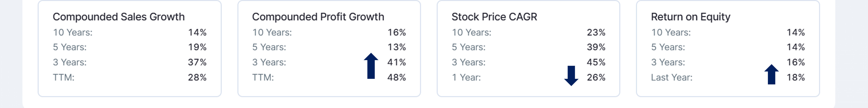Screen dimensions: 868x108
Task: Click the up arrow in Compounded Profit Growth
Action: (371, 66)
